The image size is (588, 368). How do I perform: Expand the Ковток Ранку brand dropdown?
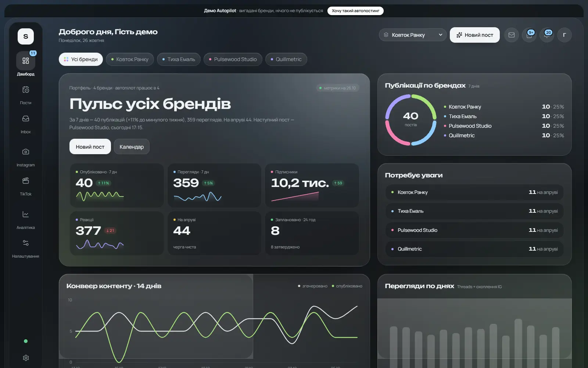pyautogui.click(x=413, y=35)
